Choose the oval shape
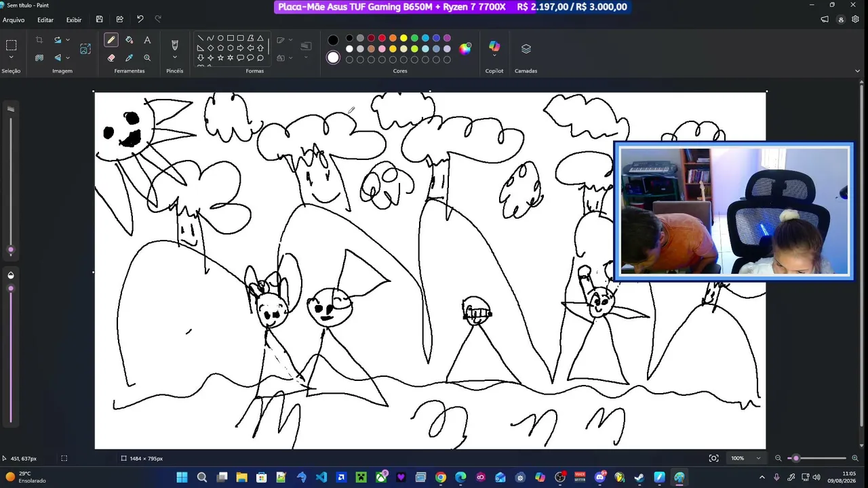The width and height of the screenshot is (868, 488). (x=220, y=38)
